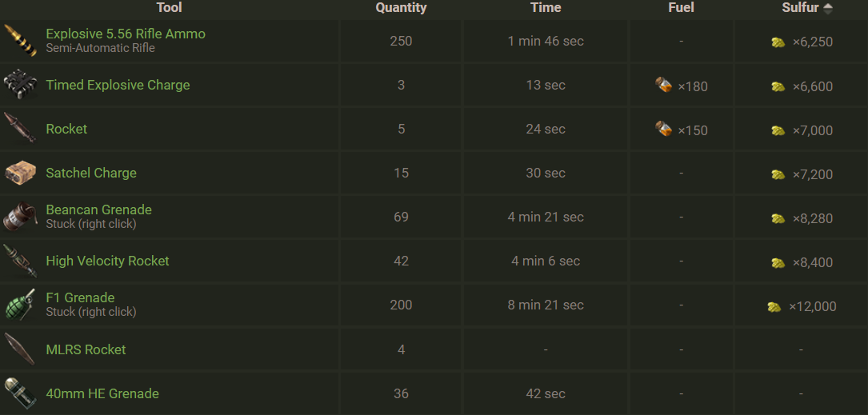This screenshot has width=868, height=415.
Task: Sort by the Tool column header
Action: 169,8
